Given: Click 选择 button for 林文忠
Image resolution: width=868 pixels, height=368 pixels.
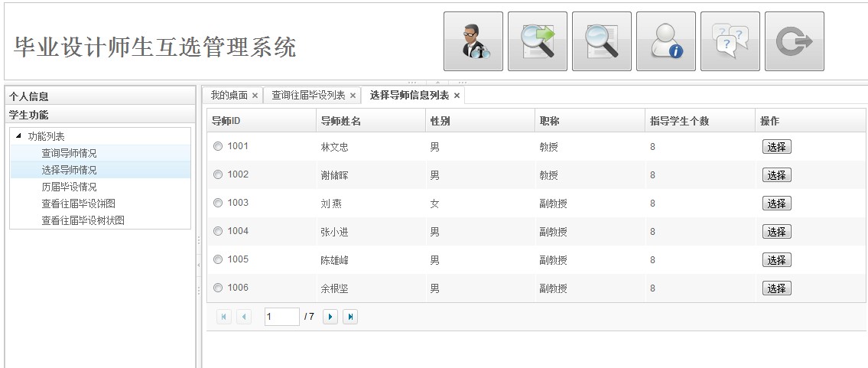Looking at the screenshot, I should coord(777,147).
